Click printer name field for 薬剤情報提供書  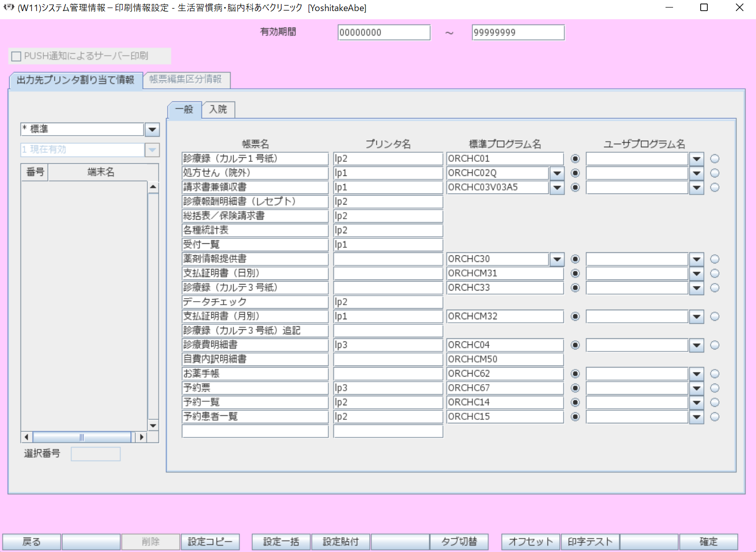[388, 259]
